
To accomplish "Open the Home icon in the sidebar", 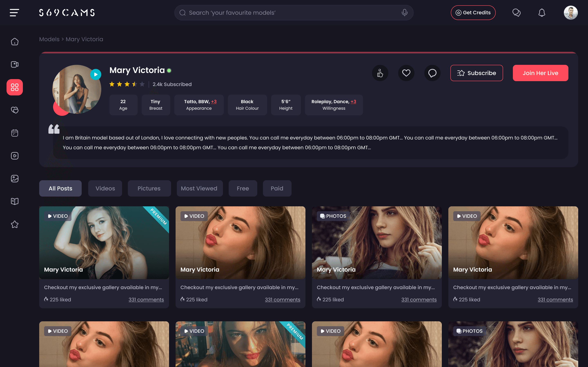I will (14, 42).
